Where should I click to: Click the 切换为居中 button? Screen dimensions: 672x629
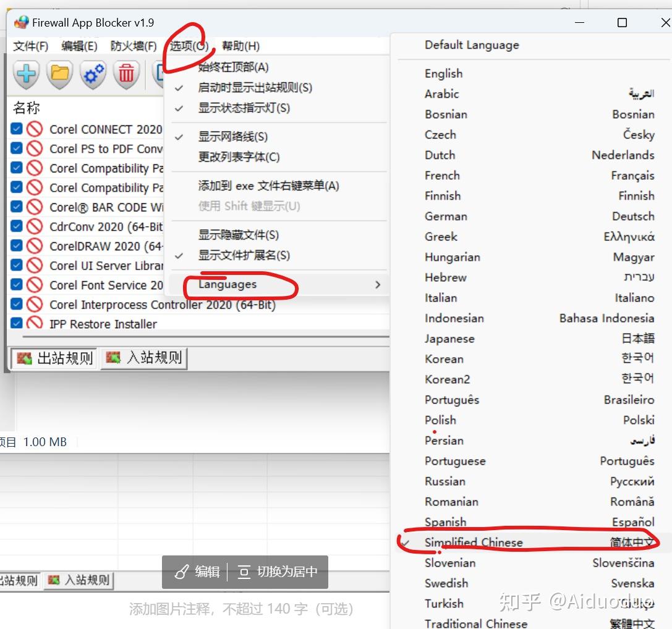click(277, 573)
